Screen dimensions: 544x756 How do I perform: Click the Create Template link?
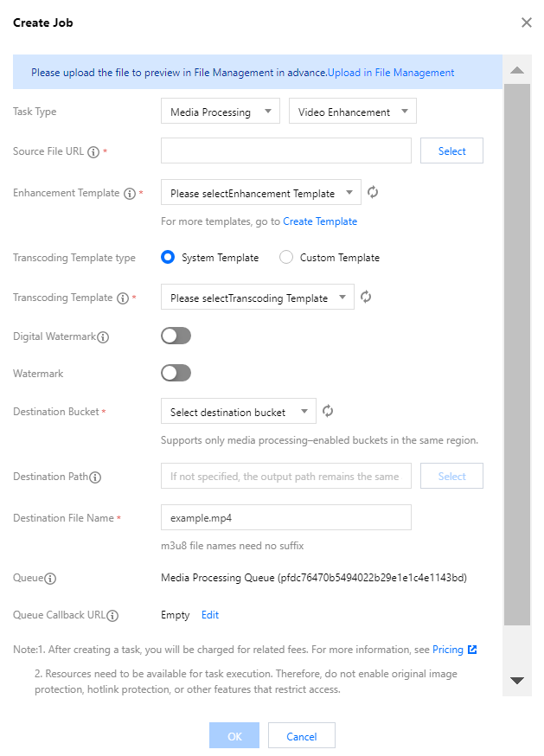tap(320, 221)
